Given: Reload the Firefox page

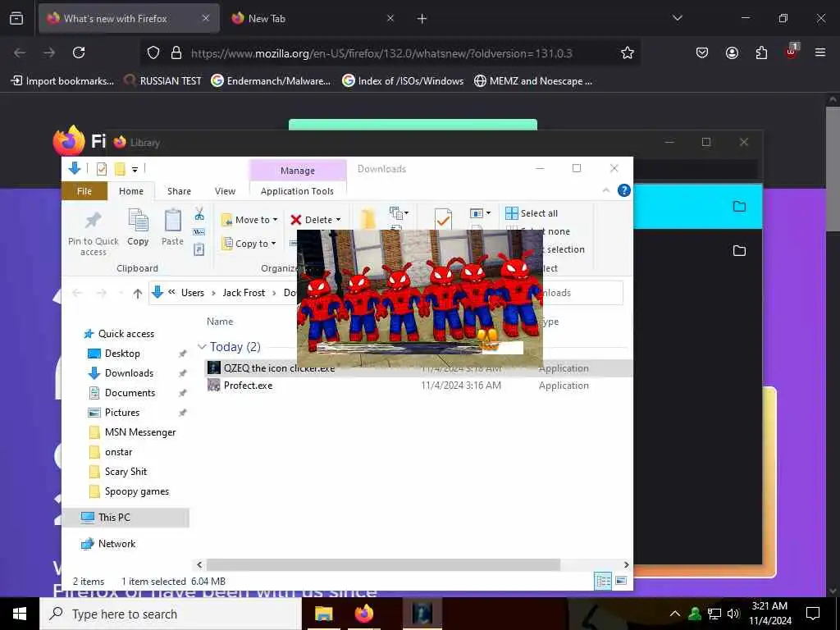Looking at the screenshot, I should [79, 52].
